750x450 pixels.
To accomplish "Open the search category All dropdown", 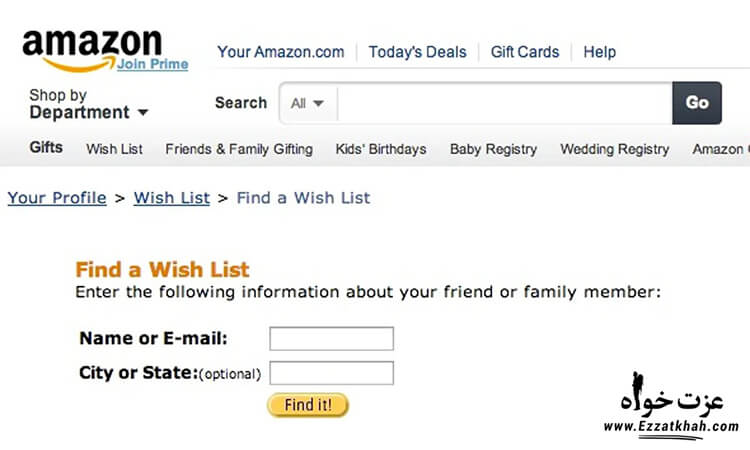I will tap(307, 103).
